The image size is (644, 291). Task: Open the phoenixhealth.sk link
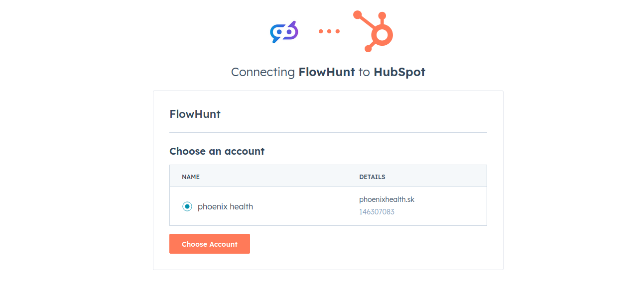click(386, 199)
